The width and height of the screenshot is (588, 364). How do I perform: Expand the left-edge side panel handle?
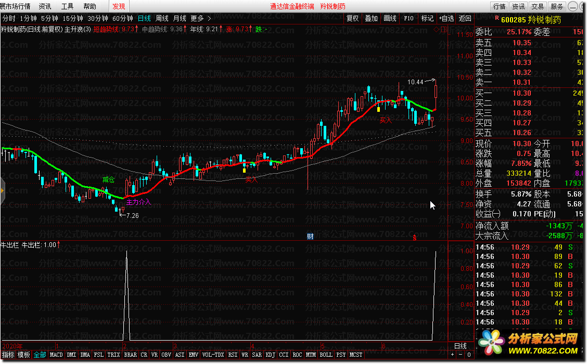pos(2,190)
